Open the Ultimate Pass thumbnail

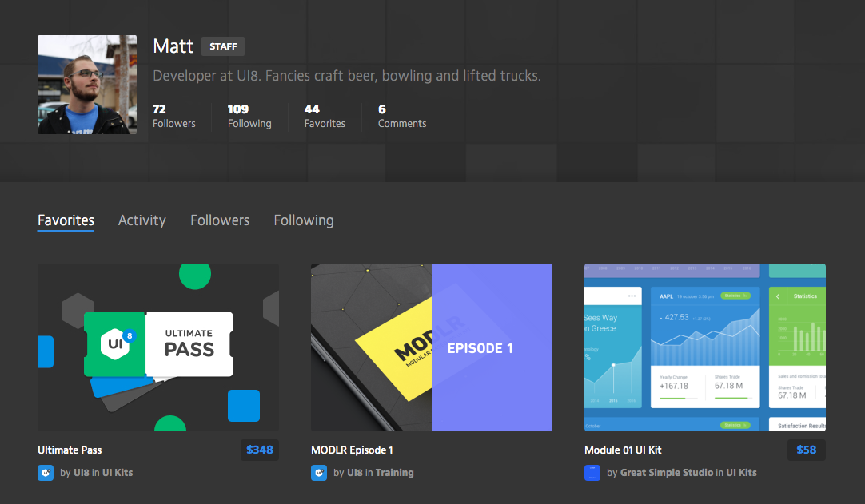(x=158, y=347)
